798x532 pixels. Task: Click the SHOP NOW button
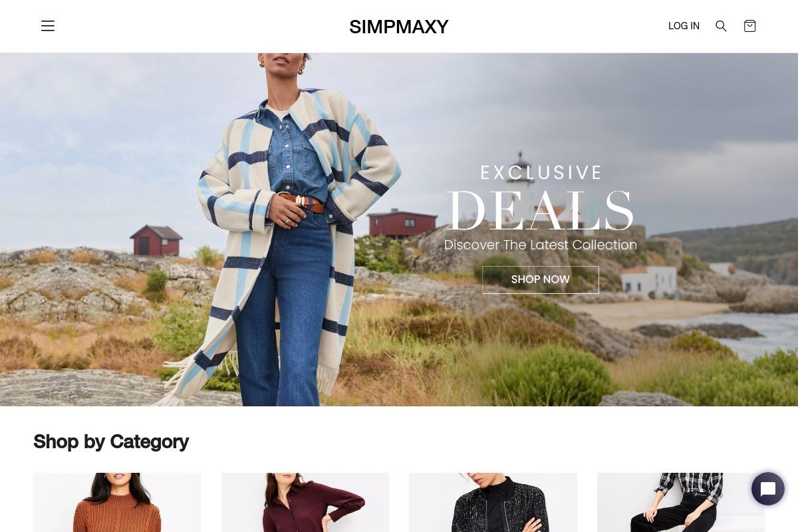(541, 280)
